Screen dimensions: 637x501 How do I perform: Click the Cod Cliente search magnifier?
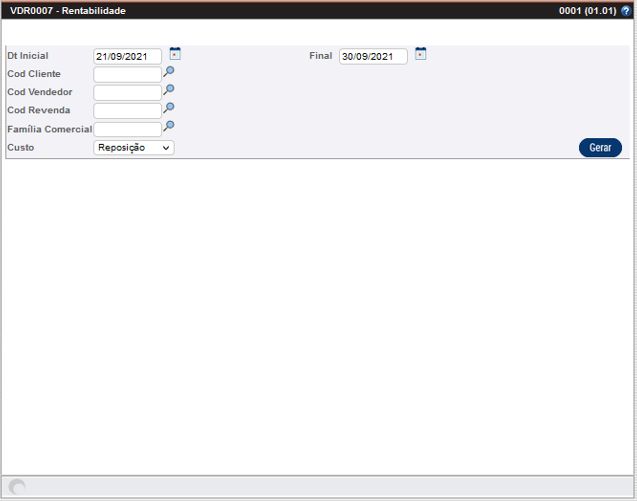(169, 72)
